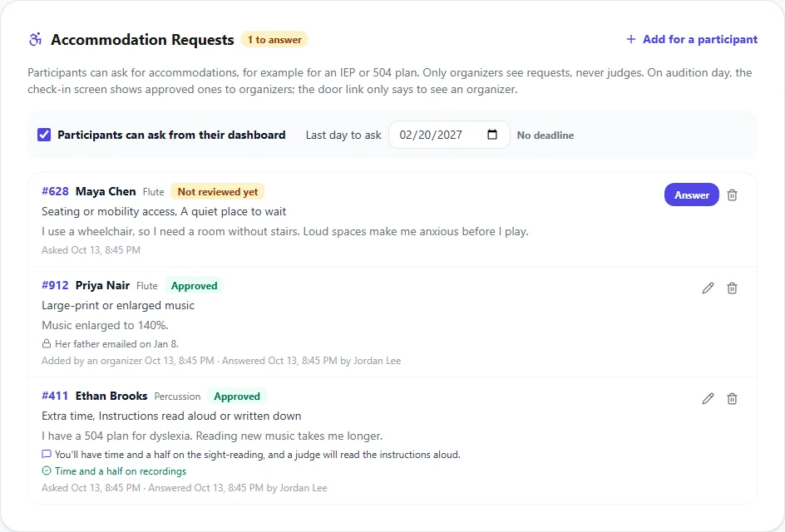This screenshot has width=785, height=532.
Task: Click the Accommodation Requests heading
Action: [142, 40]
